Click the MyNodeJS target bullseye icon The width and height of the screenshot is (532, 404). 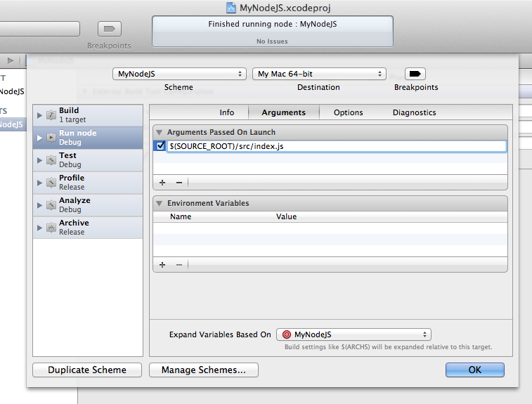click(x=287, y=334)
